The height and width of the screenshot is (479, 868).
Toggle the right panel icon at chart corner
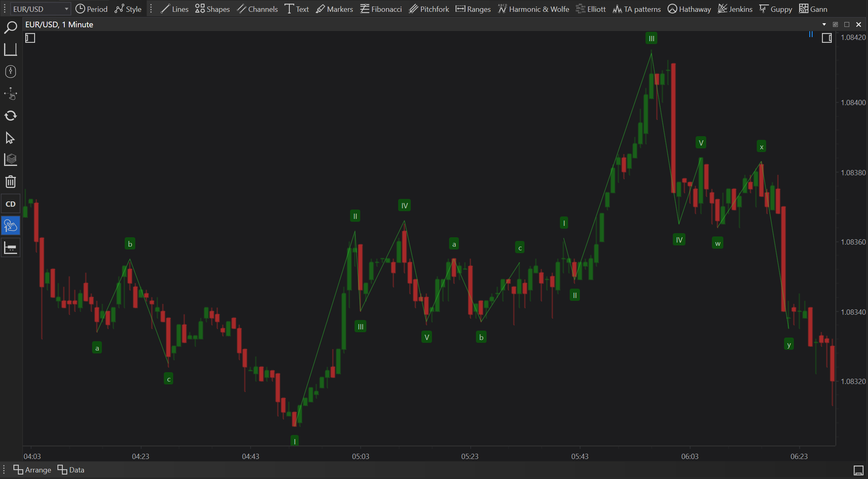point(826,38)
